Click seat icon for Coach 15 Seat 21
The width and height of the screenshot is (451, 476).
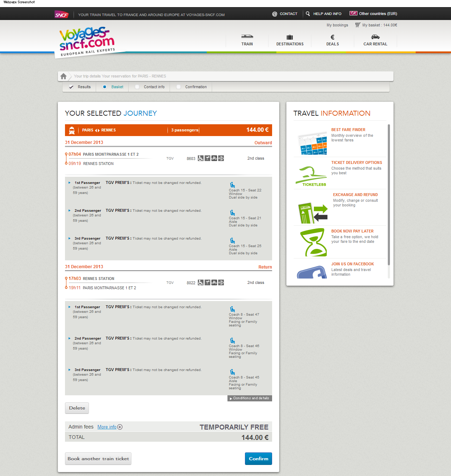coord(232,212)
